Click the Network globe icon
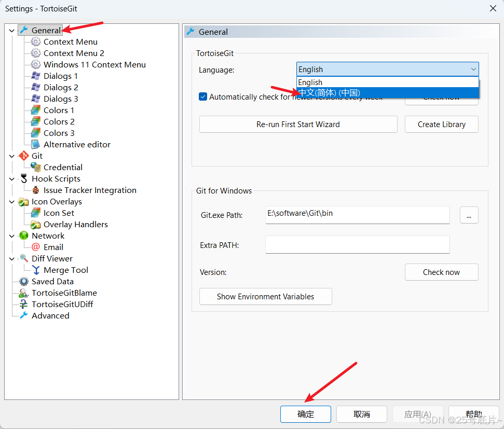The height and width of the screenshot is (429, 504). tap(24, 236)
